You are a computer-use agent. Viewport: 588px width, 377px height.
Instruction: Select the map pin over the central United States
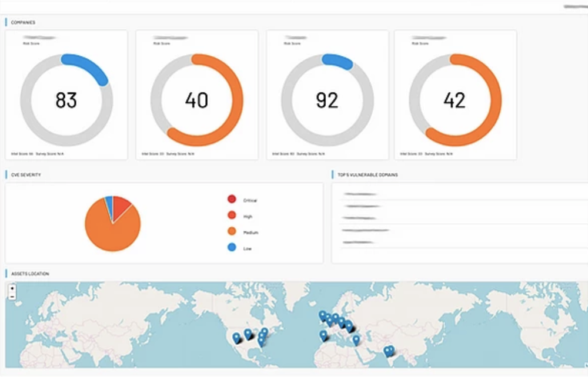tap(248, 334)
